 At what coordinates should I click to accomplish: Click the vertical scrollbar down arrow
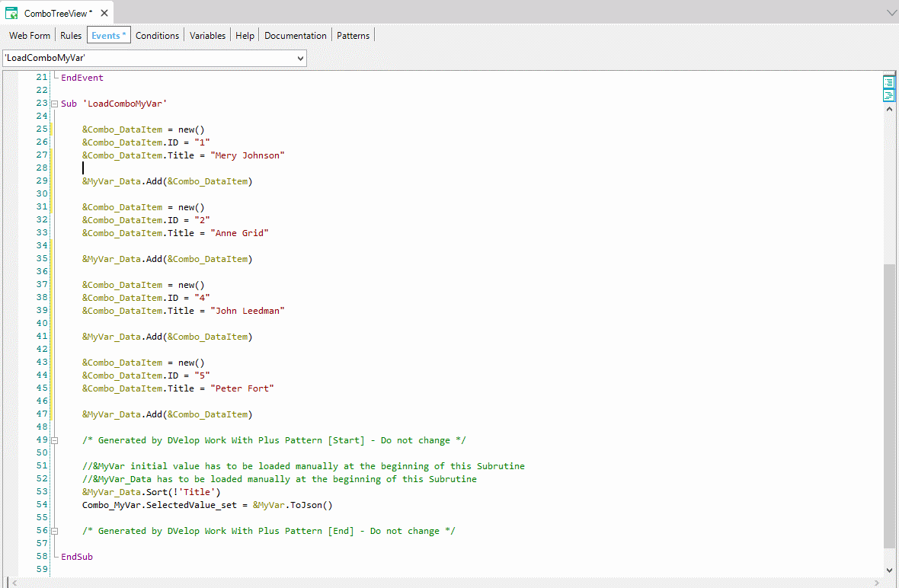(x=888, y=570)
